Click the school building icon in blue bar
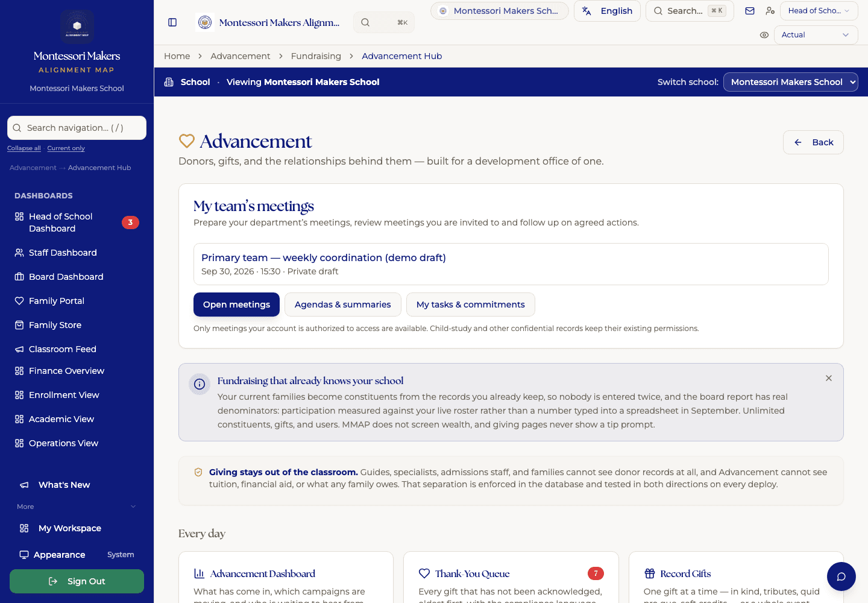This screenshot has width=868, height=603. 169,82
